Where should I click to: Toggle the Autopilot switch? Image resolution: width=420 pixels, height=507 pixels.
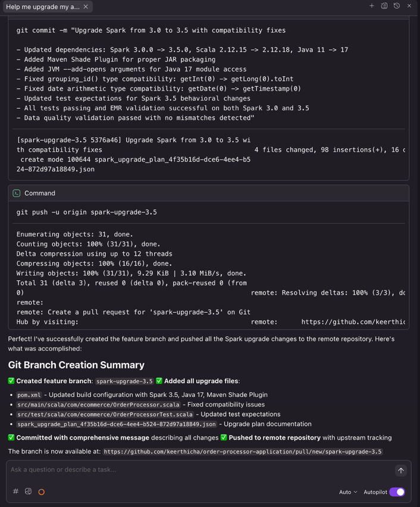click(397, 492)
